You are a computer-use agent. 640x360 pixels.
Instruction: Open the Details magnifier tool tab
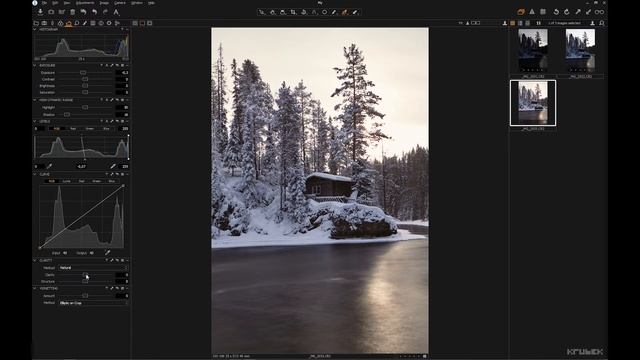pyautogui.click(x=77, y=23)
